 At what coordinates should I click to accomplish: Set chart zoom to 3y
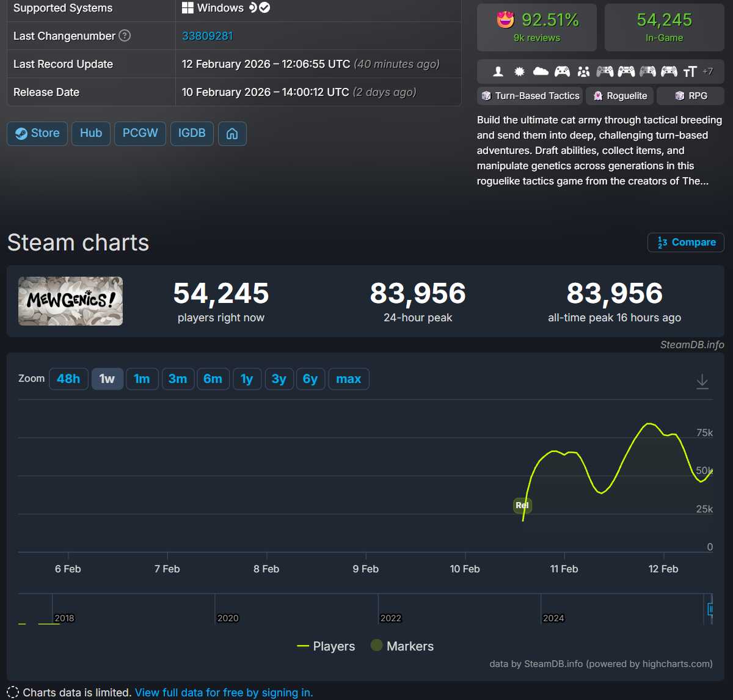click(x=279, y=379)
